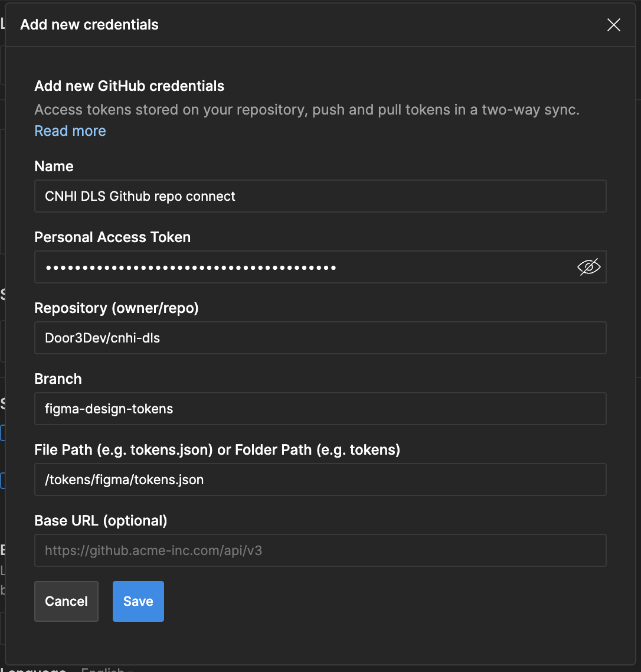Click the 'Base URL (optional)' label
This screenshot has height=672, width=641.
pyautogui.click(x=101, y=521)
